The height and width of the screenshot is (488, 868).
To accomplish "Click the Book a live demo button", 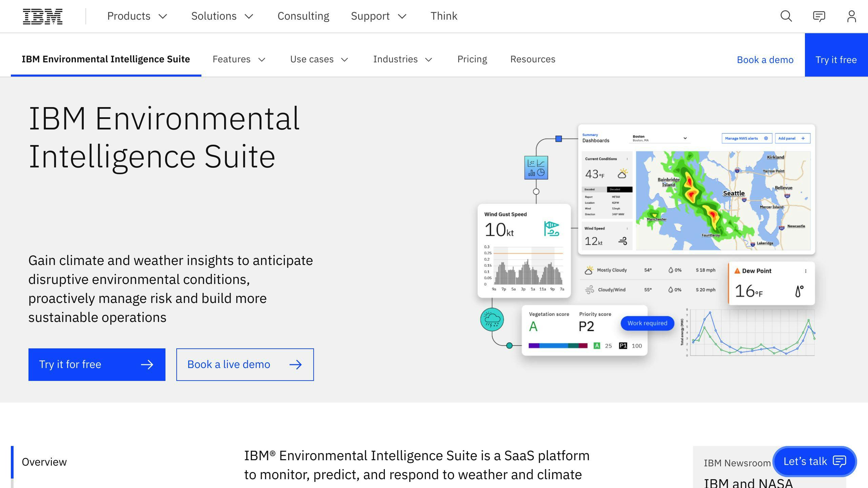I will click(245, 365).
